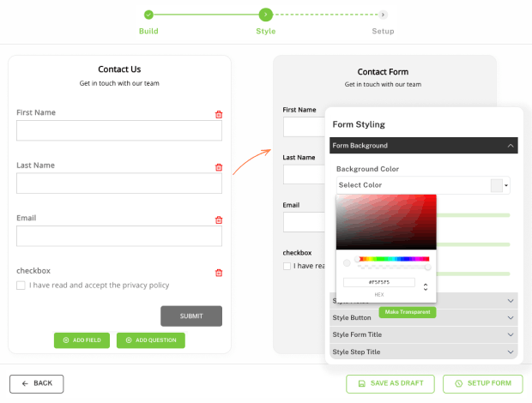Click the HEX color value input

pyautogui.click(x=379, y=282)
